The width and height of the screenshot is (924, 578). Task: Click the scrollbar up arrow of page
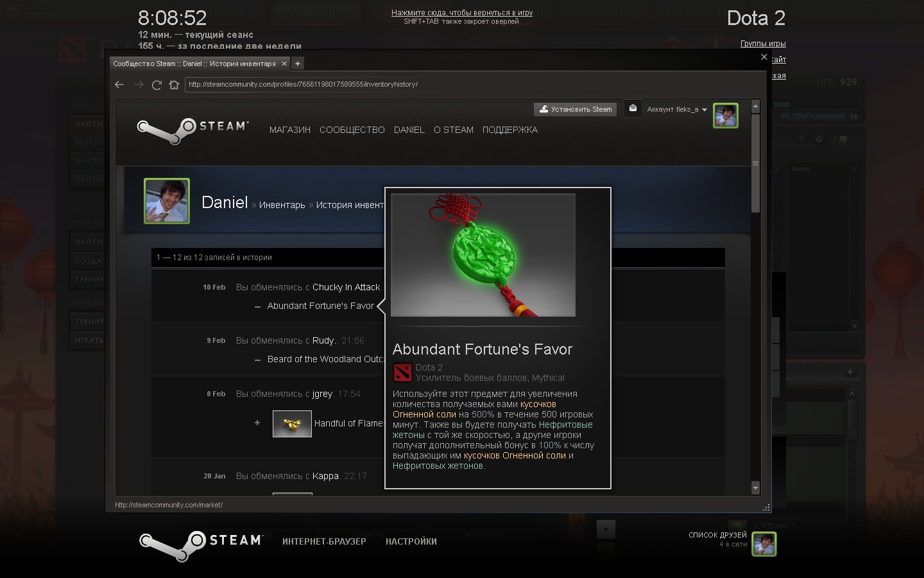[x=755, y=106]
